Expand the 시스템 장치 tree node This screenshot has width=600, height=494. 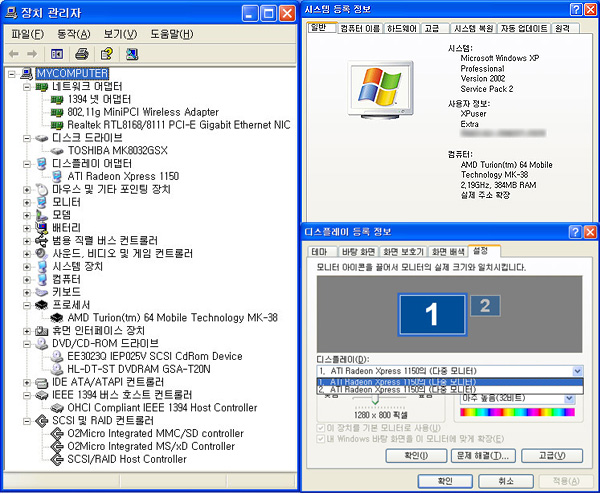click(x=27, y=267)
